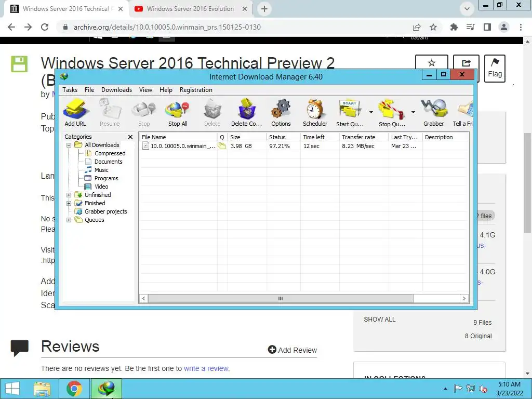Image resolution: width=532 pixels, height=399 pixels.
Task: Click the download list horizontal scrollbar thumb
Action: tap(281, 299)
